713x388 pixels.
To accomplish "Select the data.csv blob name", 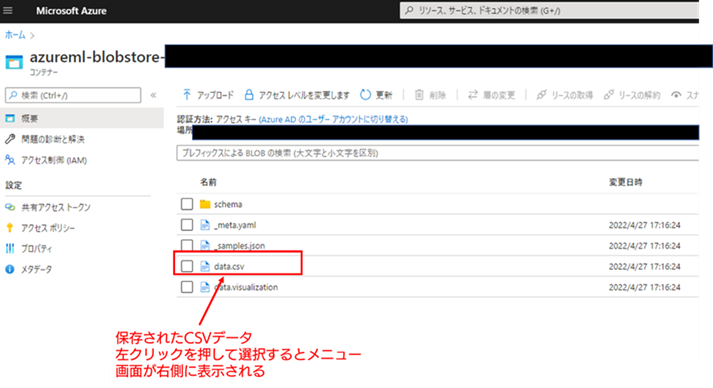I will coord(229,267).
